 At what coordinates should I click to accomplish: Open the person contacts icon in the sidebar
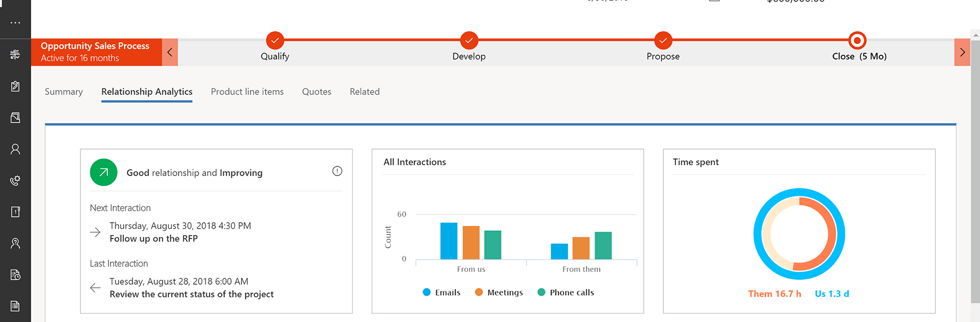click(15, 149)
